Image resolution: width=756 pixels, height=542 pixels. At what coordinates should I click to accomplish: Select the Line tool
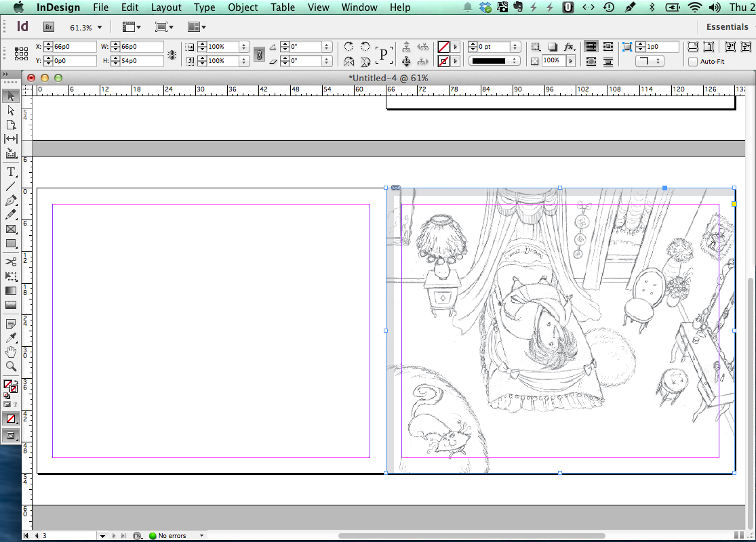pos(11,186)
